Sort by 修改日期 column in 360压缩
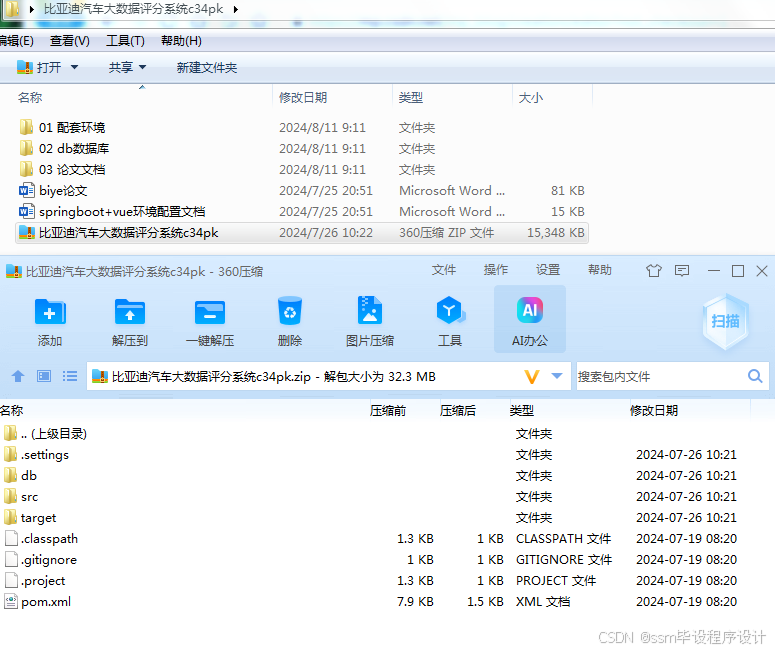This screenshot has width=775, height=651. coord(654,410)
